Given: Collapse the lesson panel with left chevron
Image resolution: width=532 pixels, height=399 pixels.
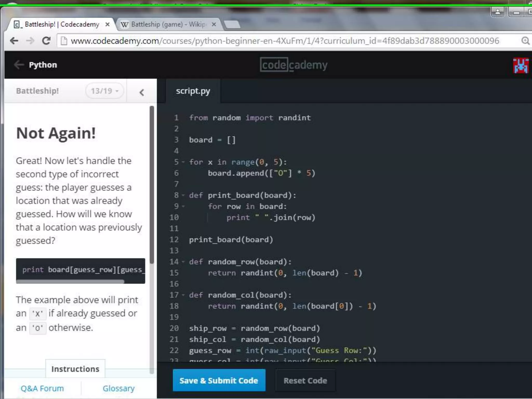Looking at the screenshot, I should (142, 92).
